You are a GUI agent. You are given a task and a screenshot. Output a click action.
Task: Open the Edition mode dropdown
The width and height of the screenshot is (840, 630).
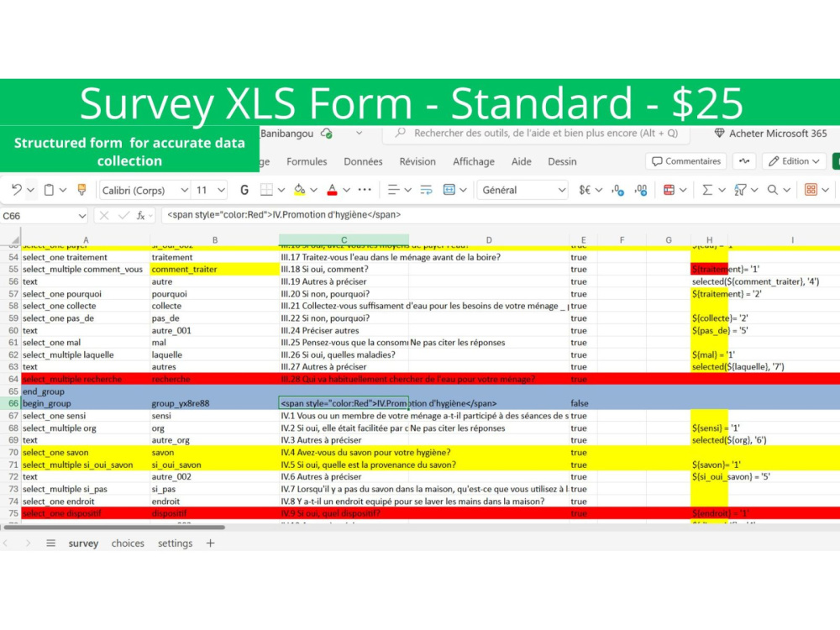[x=794, y=161]
